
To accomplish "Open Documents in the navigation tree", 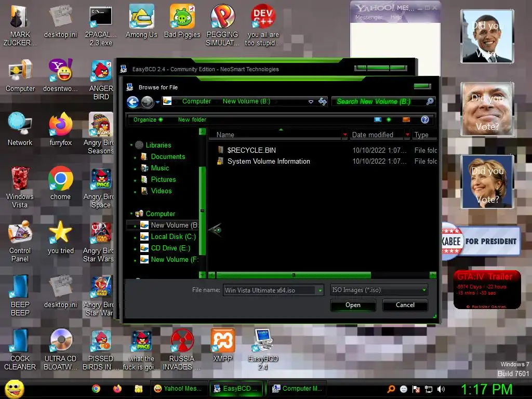I will pyautogui.click(x=168, y=156).
